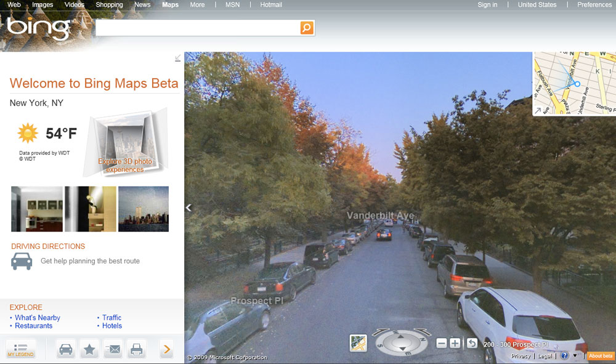Click the blue location marker on mini map
616x364 pixels.
pos(577,84)
